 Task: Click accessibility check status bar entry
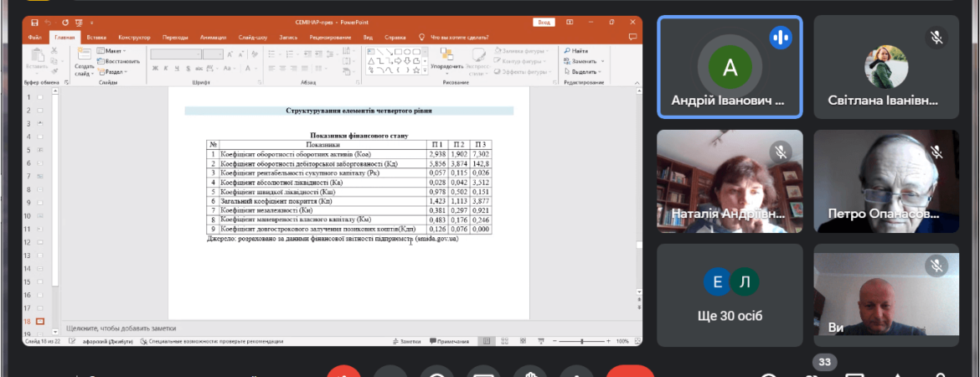[x=212, y=341]
